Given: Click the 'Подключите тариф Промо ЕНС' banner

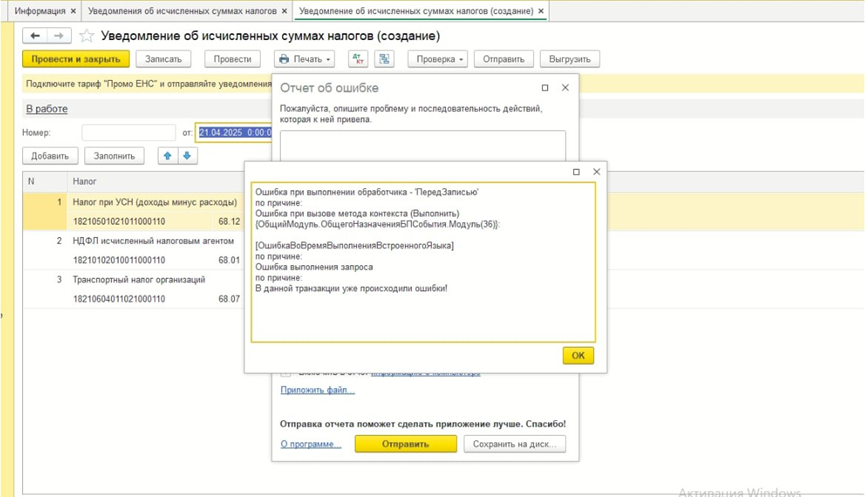Looking at the screenshot, I should [x=148, y=84].
